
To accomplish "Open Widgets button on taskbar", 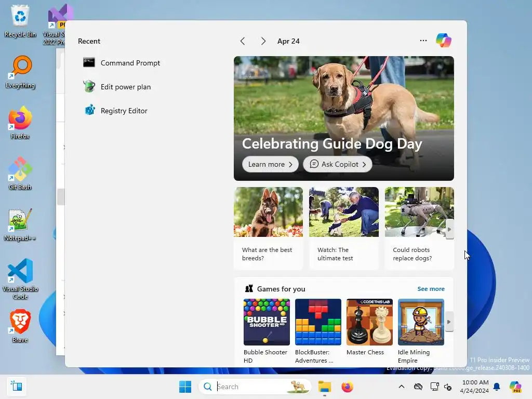I will pyautogui.click(x=16, y=387).
